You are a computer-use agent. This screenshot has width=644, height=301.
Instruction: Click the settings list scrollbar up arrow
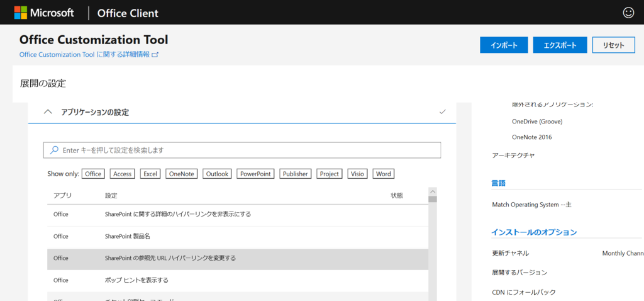tap(433, 191)
